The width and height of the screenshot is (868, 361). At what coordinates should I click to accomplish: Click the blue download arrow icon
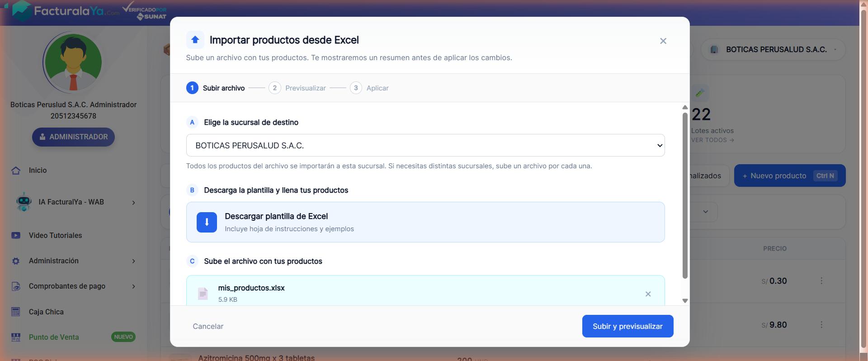(207, 222)
